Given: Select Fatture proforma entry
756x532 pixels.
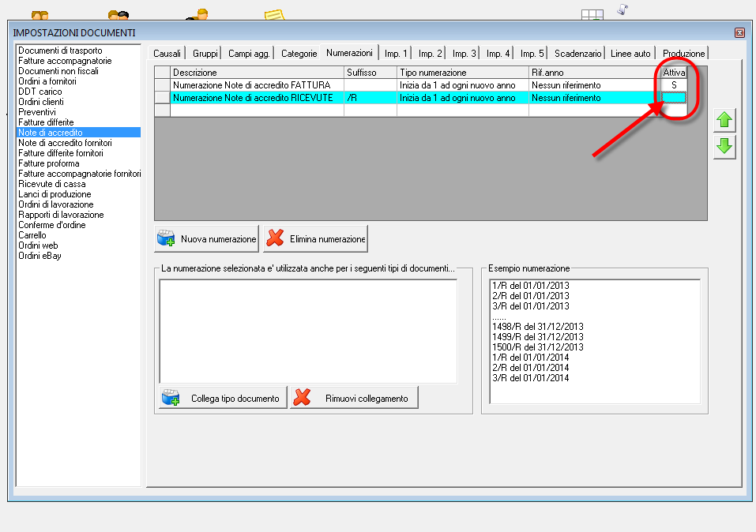Looking at the screenshot, I should (78, 163).
